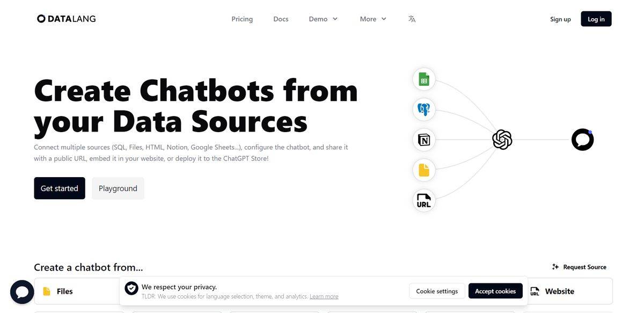This screenshot has height=313, width=644.
Task: Open the floating chat widget
Action: (22, 292)
